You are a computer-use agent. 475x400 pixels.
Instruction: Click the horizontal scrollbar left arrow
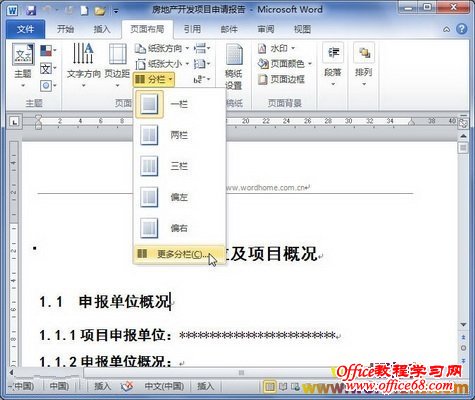[11, 372]
